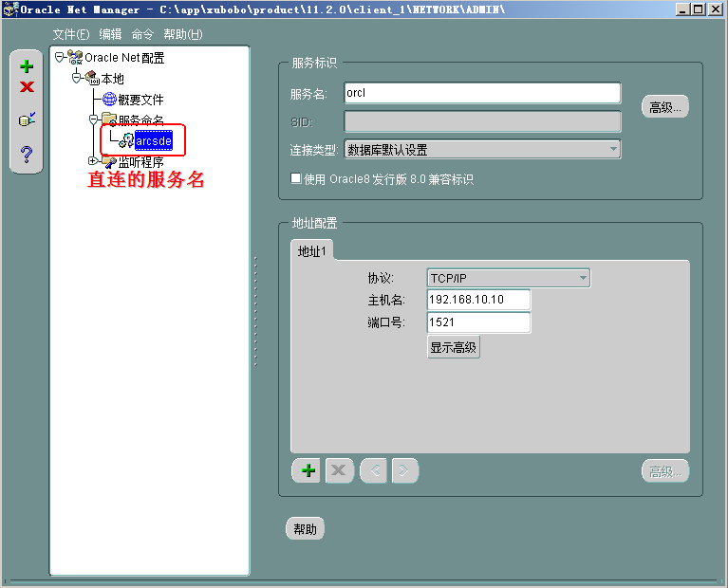Toggle Oracle8 发行版 8.0 兼容标识 checkbox
Screen dimensions: 728x588
pyautogui.click(x=296, y=178)
